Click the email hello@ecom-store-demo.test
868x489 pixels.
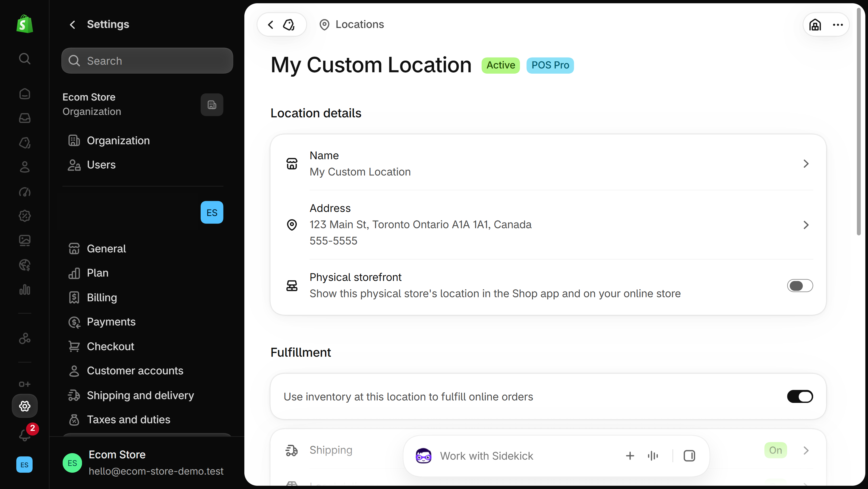156,471
